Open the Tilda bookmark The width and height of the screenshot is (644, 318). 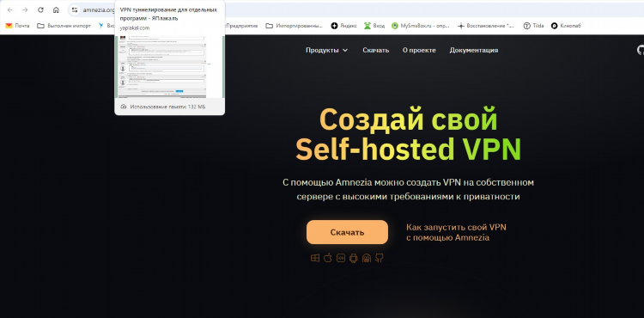pos(533,26)
